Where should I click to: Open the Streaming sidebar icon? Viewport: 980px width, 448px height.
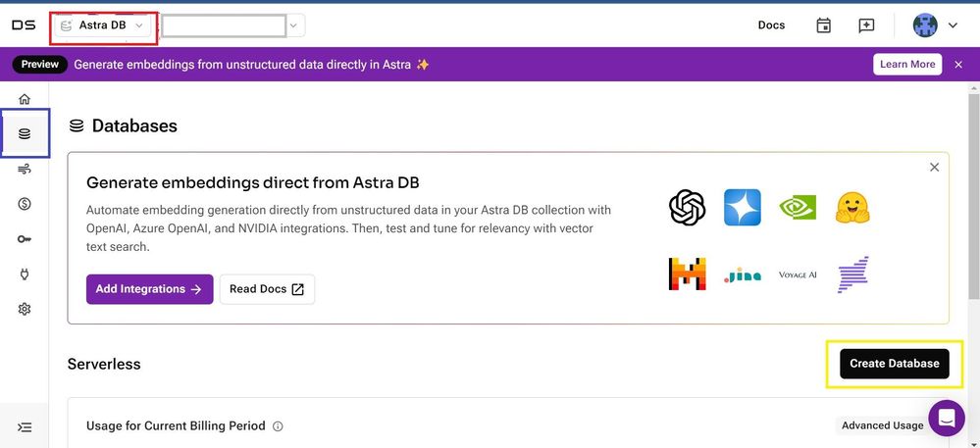25,170
